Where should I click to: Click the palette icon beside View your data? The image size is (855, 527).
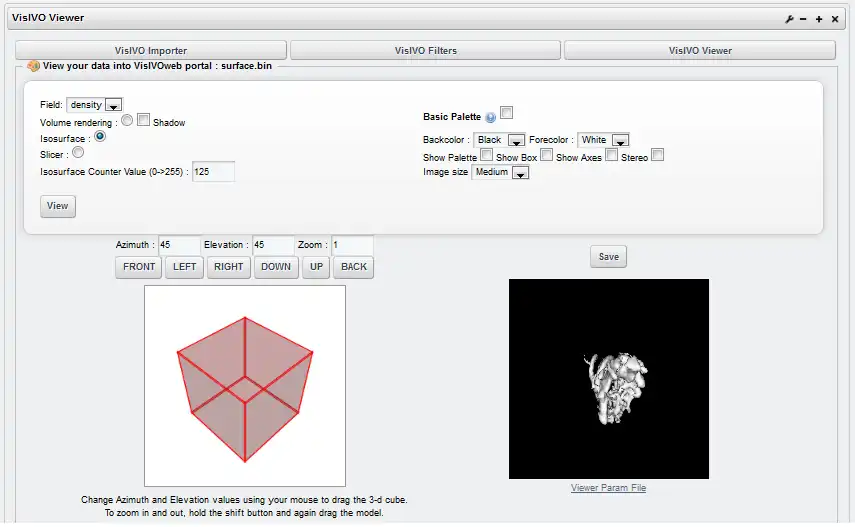click(33, 66)
